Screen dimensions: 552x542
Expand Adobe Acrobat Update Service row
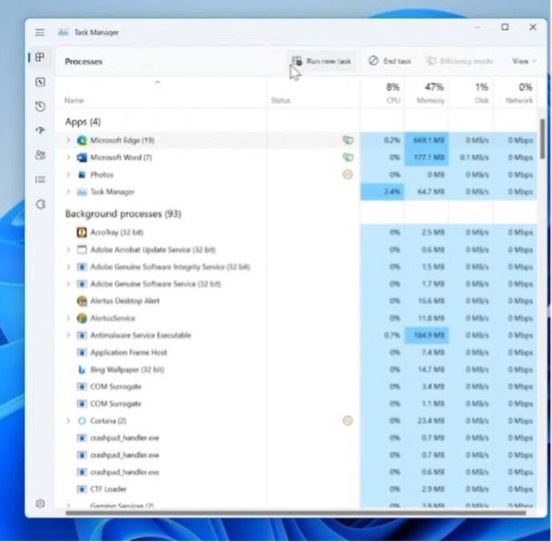pyautogui.click(x=68, y=250)
